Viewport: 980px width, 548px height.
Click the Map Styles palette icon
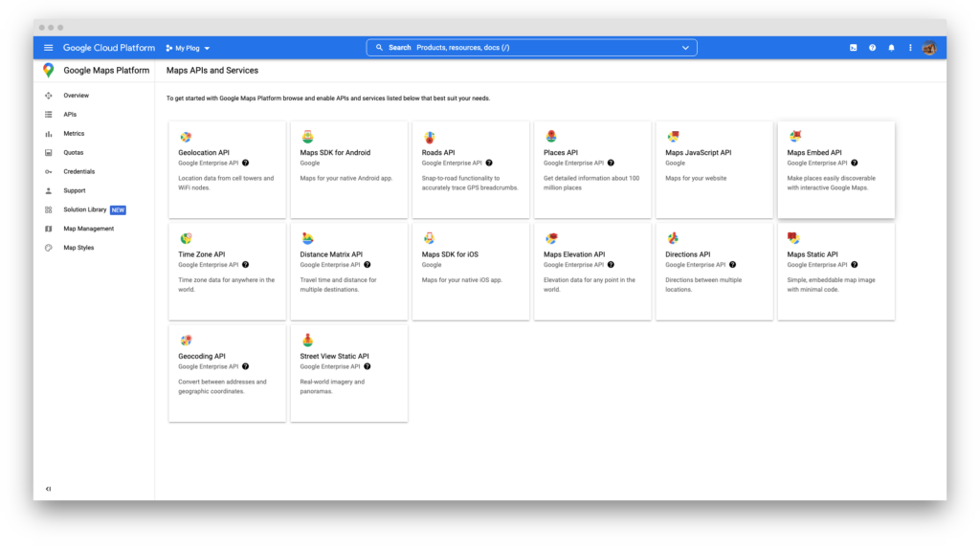pos(48,248)
